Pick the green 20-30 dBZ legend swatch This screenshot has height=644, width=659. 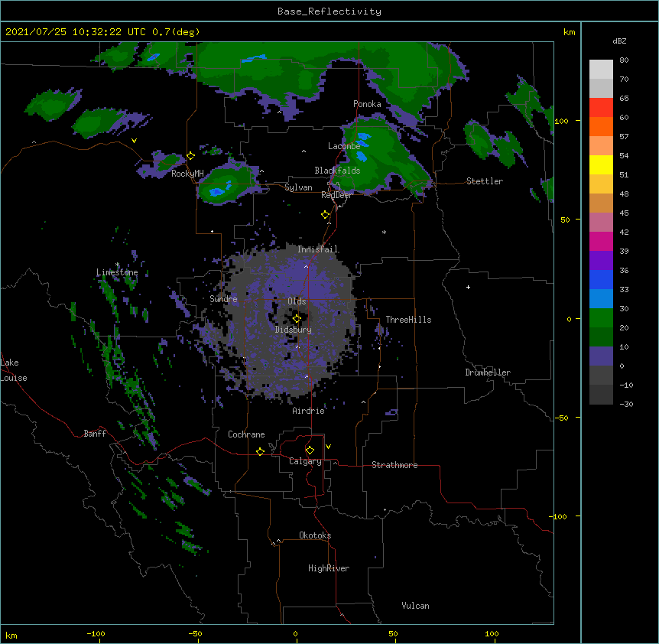pos(601,318)
